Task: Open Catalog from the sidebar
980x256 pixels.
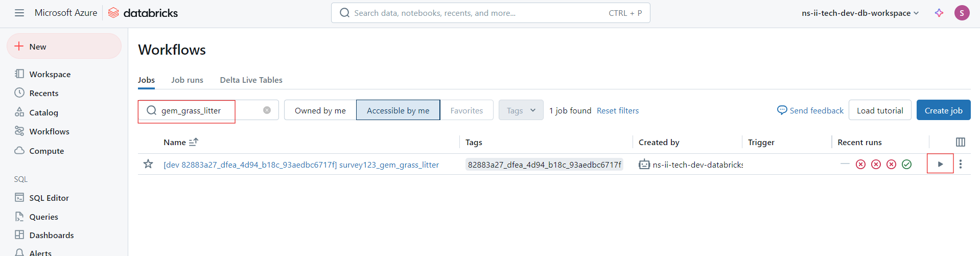Action: (x=36, y=112)
